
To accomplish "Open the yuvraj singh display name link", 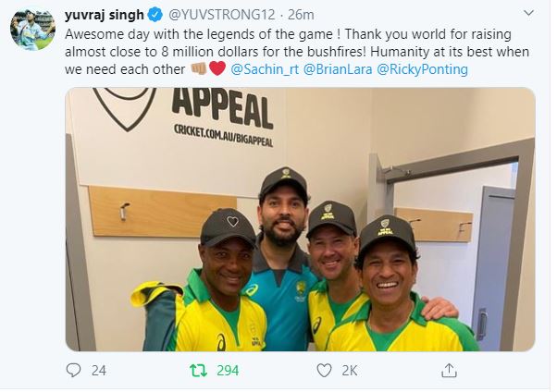I will [x=104, y=16].
